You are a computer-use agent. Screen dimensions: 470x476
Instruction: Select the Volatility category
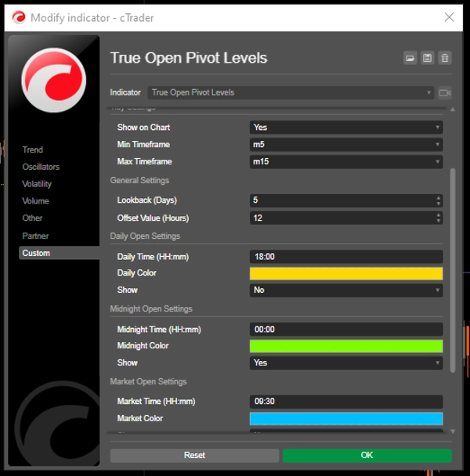(37, 184)
